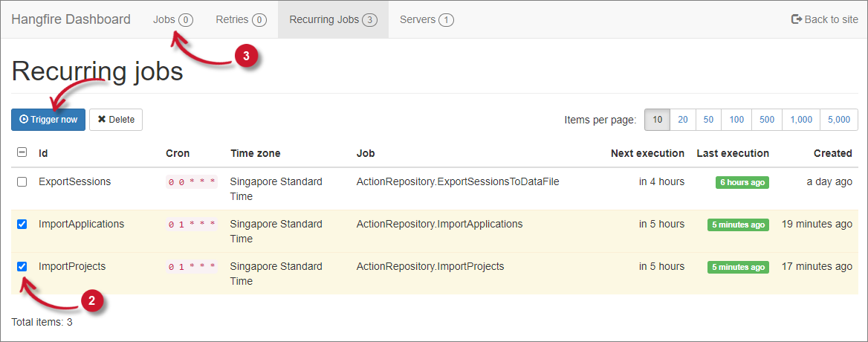Click the Recurring jobs page heading
868x342 pixels.
click(x=97, y=71)
